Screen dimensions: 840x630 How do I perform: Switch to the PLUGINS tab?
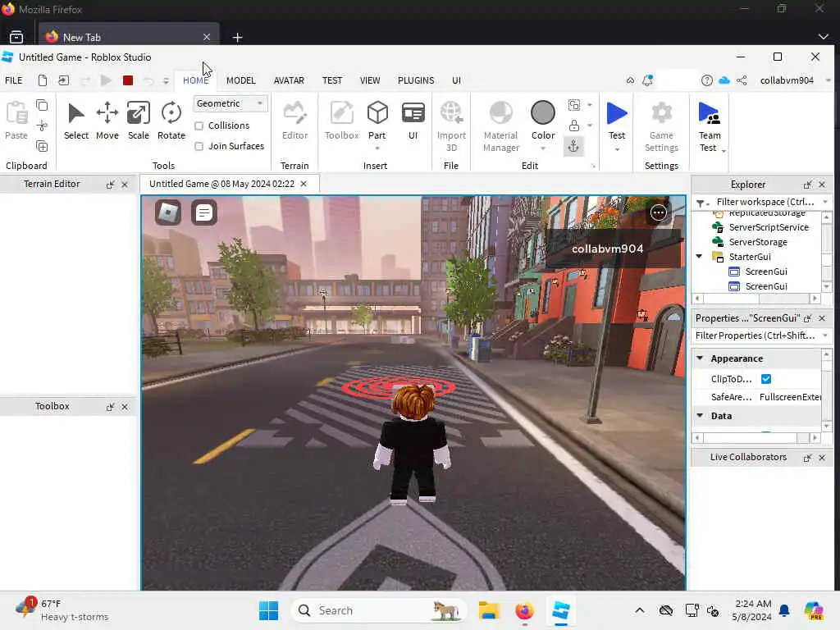click(x=416, y=80)
